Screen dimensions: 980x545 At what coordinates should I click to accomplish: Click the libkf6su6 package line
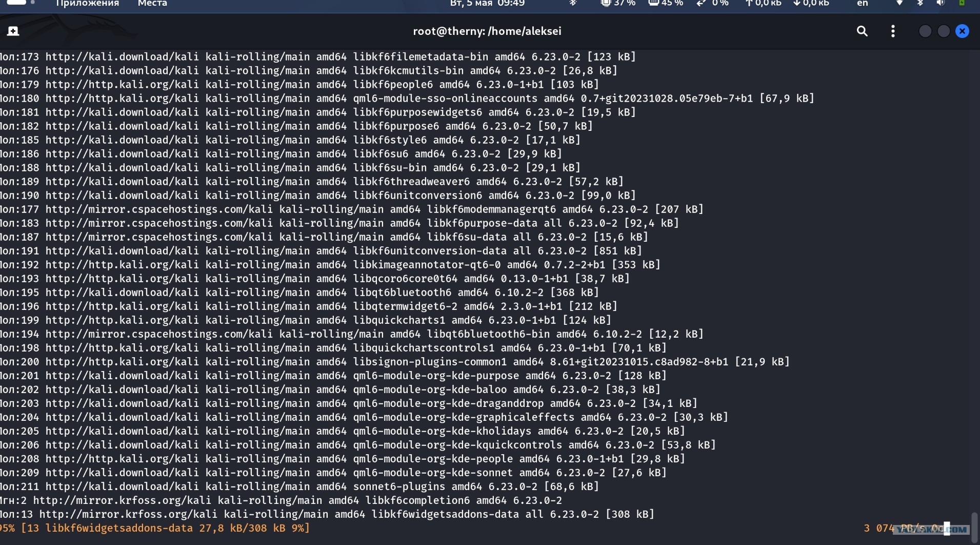[x=281, y=153]
